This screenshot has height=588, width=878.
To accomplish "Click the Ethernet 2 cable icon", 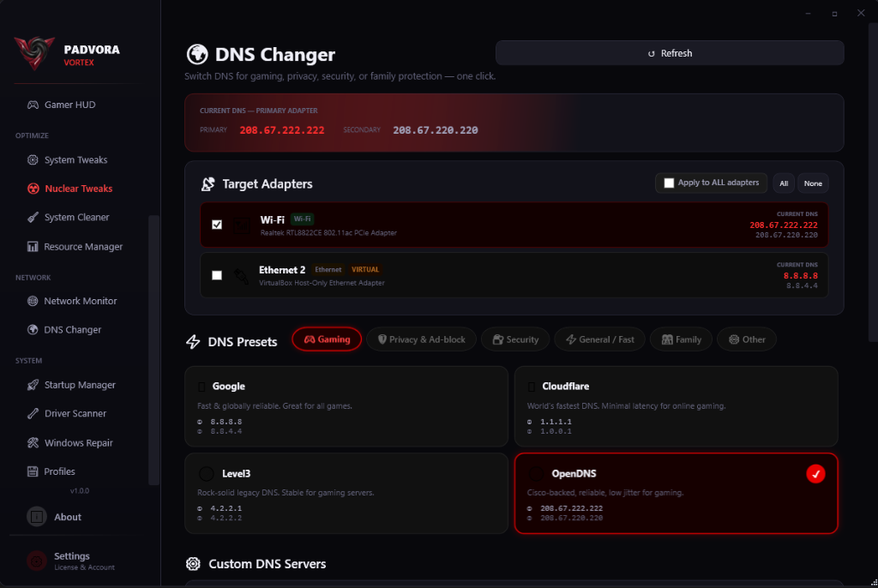I will [241, 276].
